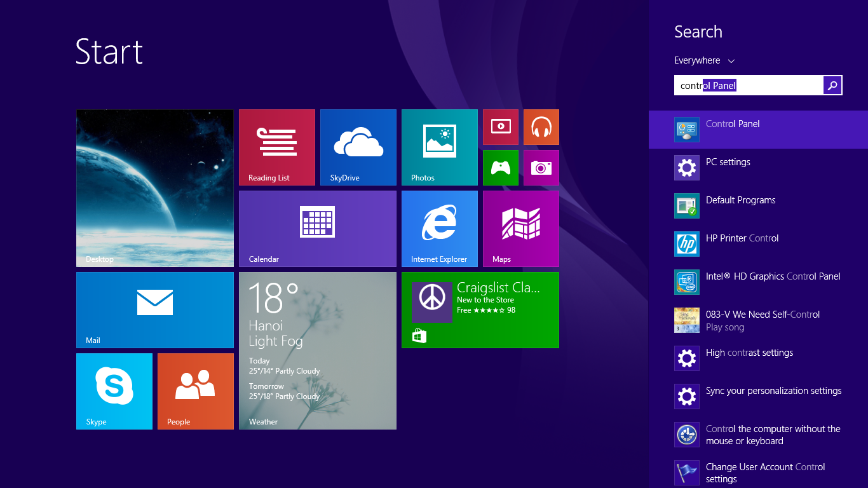Open Control the computer without mouse result
This screenshot has width=868, height=488.
(758, 435)
